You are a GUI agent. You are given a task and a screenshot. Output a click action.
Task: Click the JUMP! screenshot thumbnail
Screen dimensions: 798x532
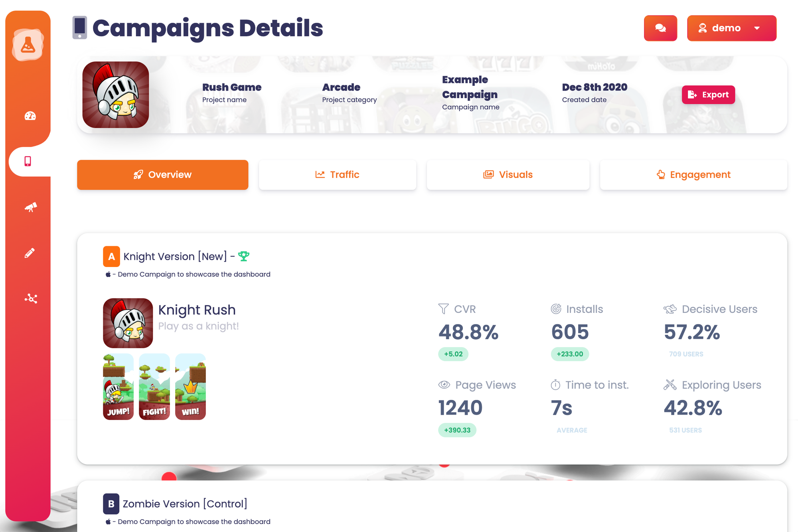[x=118, y=386]
